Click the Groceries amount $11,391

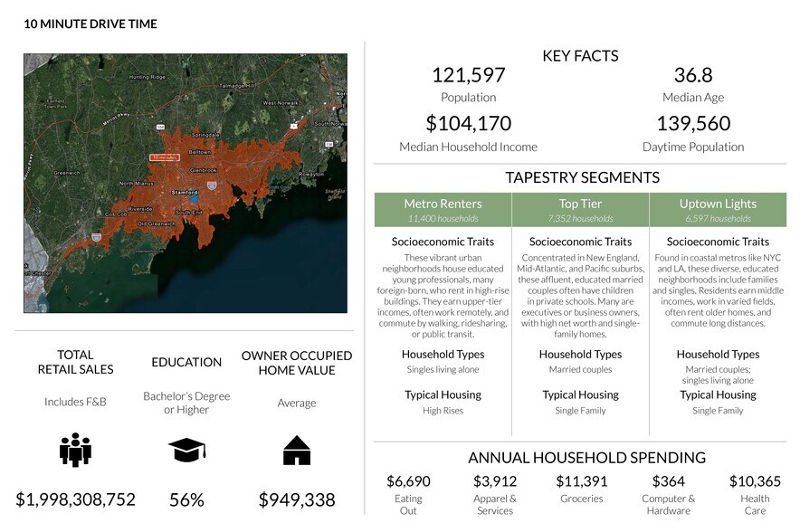(582, 481)
